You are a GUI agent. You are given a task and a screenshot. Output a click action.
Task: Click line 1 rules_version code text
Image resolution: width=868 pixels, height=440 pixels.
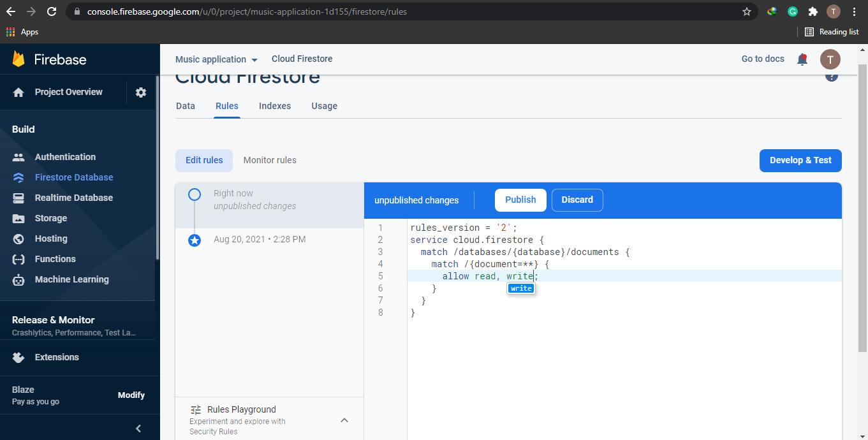click(x=464, y=228)
